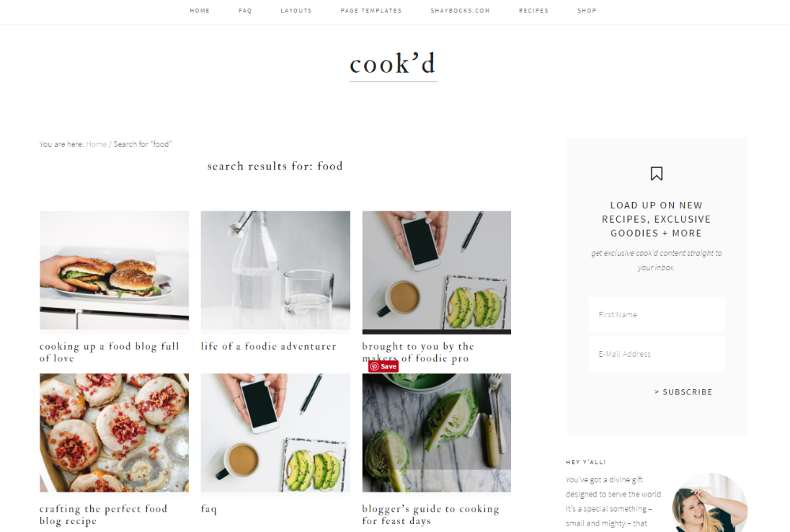The image size is (790, 532).
Task: Open the Page Templates menu
Action: [371, 10]
